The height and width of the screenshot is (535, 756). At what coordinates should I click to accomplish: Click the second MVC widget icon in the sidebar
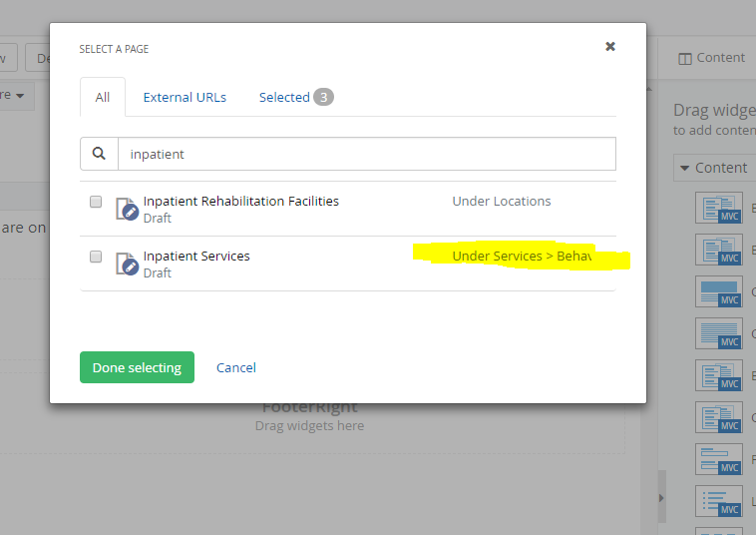pyautogui.click(x=719, y=250)
